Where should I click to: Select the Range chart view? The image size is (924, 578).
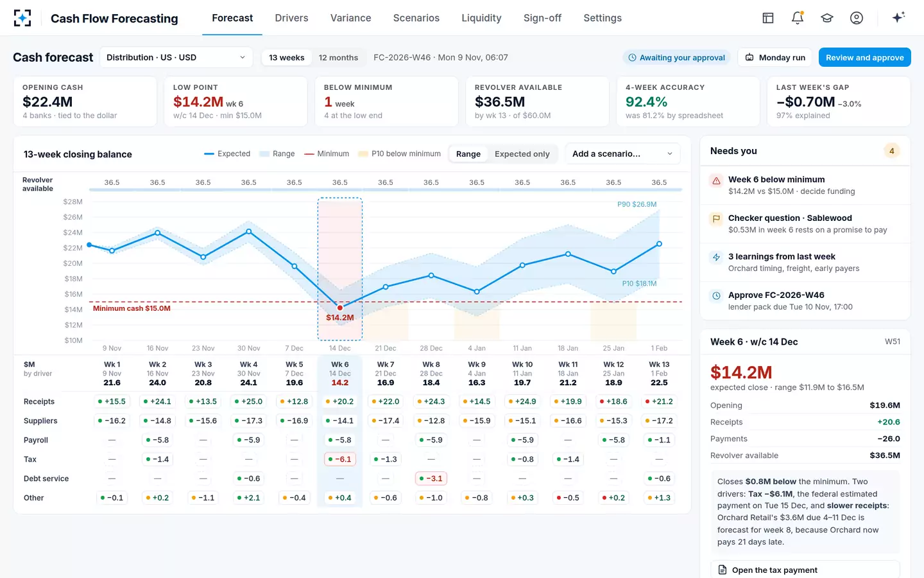[x=468, y=154]
